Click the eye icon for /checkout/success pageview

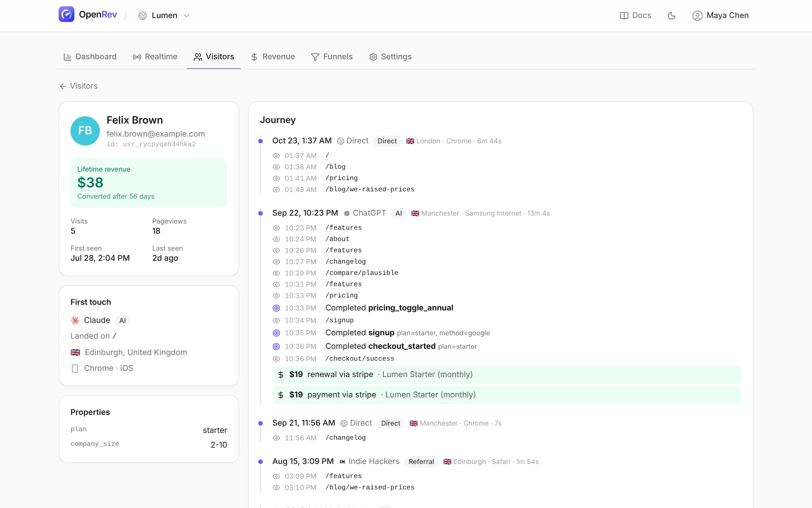pyautogui.click(x=276, y=359)
